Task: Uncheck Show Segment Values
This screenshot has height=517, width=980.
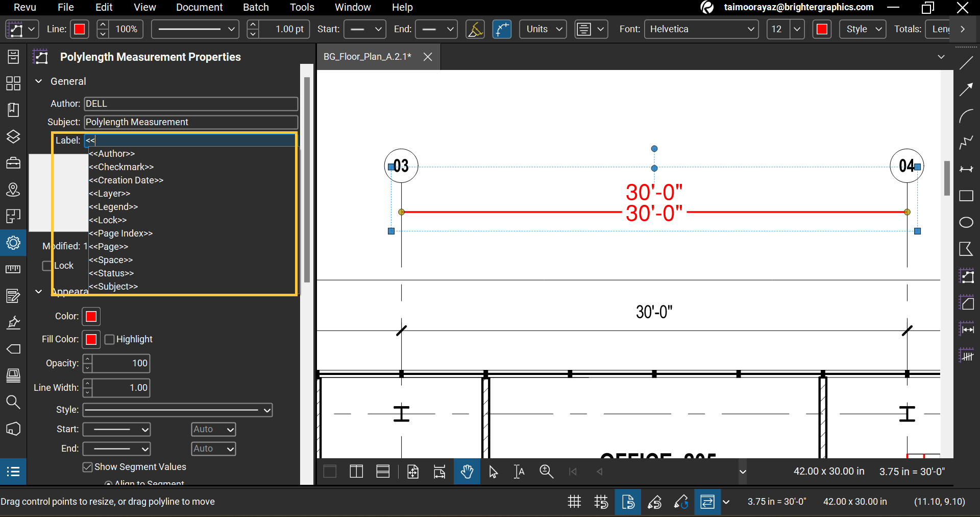Action: tap(87, 467)
